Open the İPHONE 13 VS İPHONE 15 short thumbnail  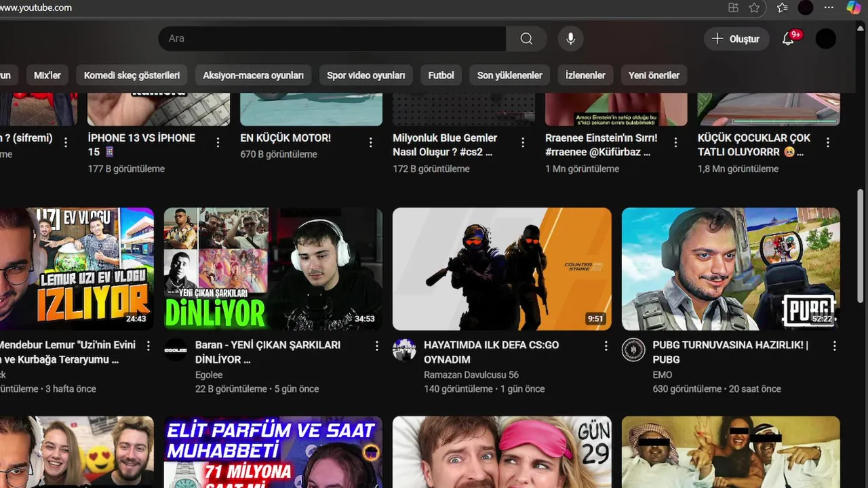(x=159, y=109)
